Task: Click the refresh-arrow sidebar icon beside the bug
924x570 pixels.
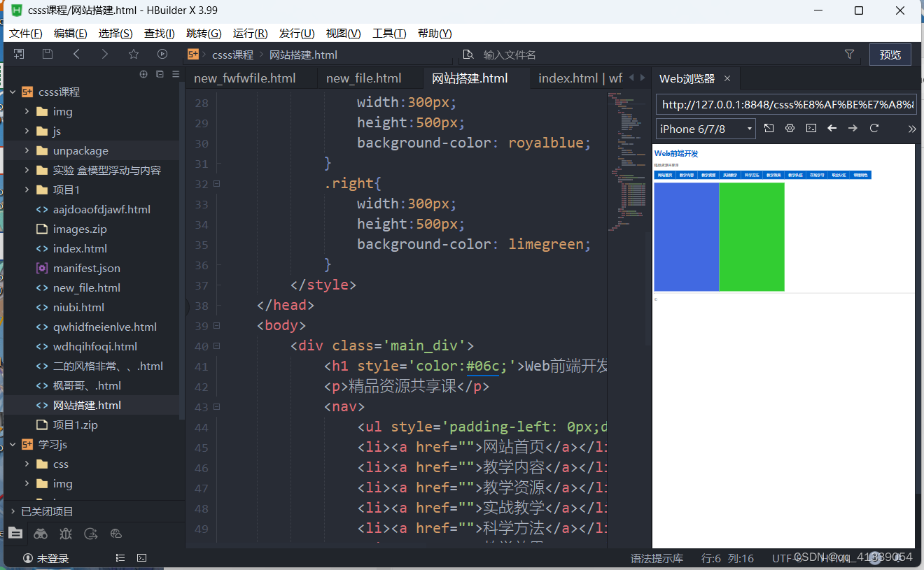Action: tap(90, 534)
